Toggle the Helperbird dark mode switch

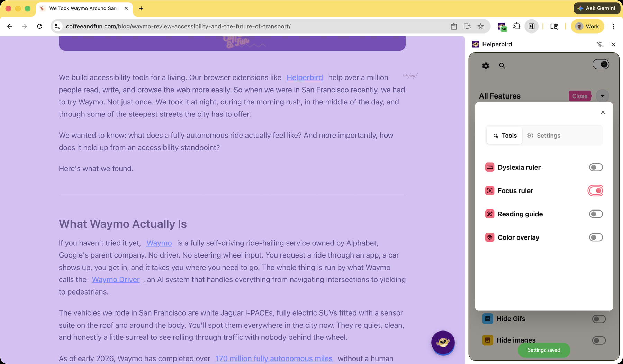coord(601,64)
